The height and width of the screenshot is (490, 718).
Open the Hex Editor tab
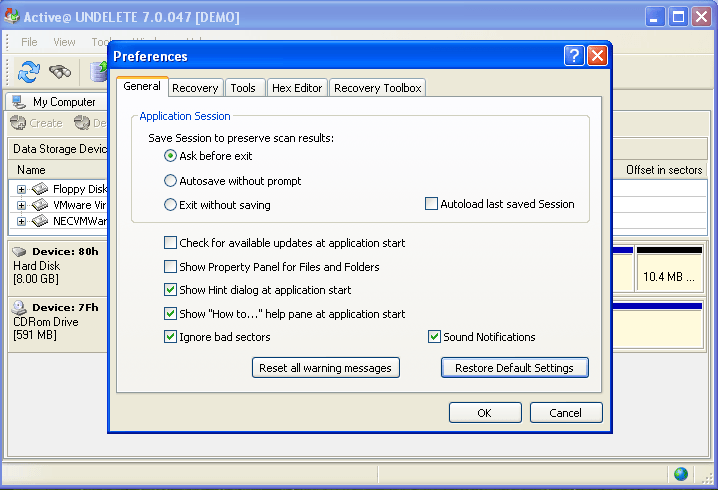coord(297,88)
